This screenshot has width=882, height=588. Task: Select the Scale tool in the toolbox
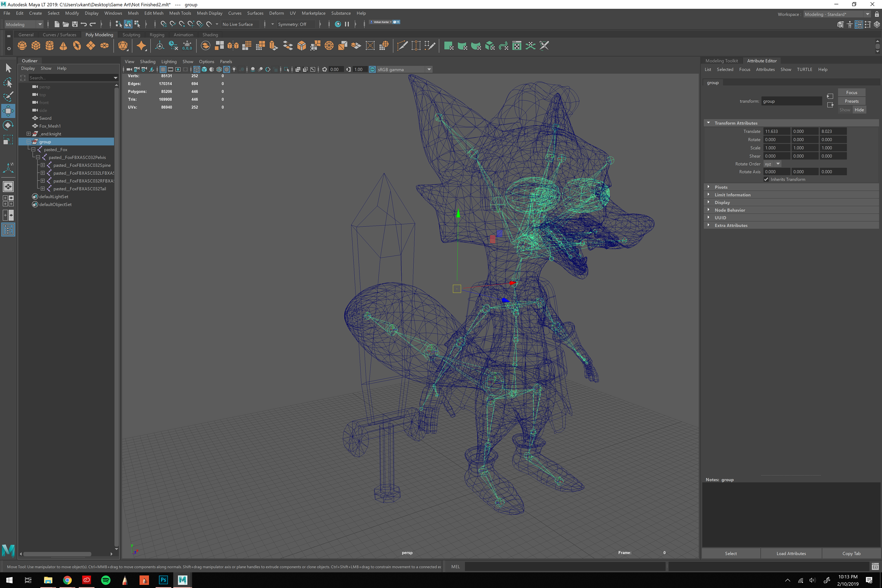click(x=8, y=140)
